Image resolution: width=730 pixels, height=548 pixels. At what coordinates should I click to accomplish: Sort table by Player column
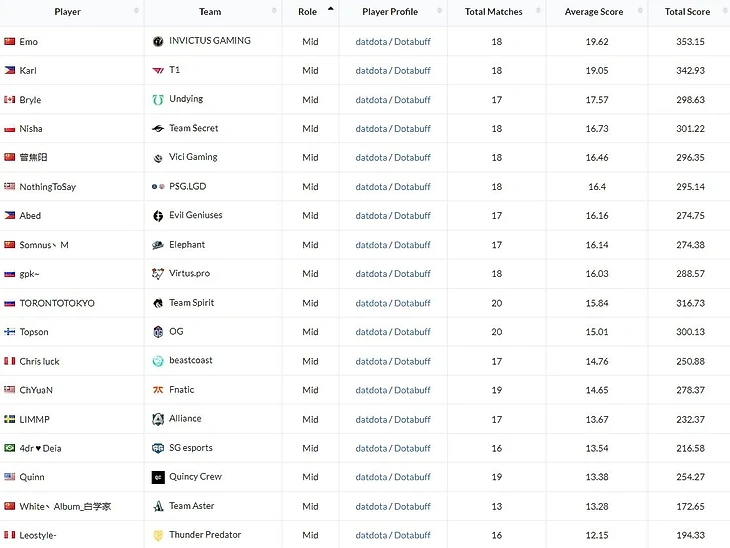pyautogui.click(x=68, y=12)
